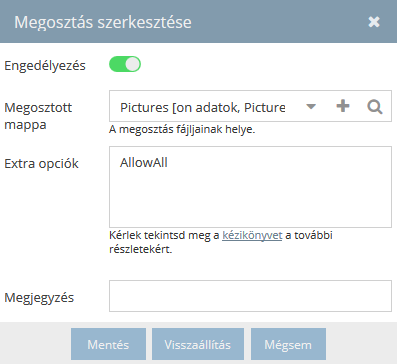Click the hint text about file location
This screenshot has width=397, height=364.
pos(182,129)
